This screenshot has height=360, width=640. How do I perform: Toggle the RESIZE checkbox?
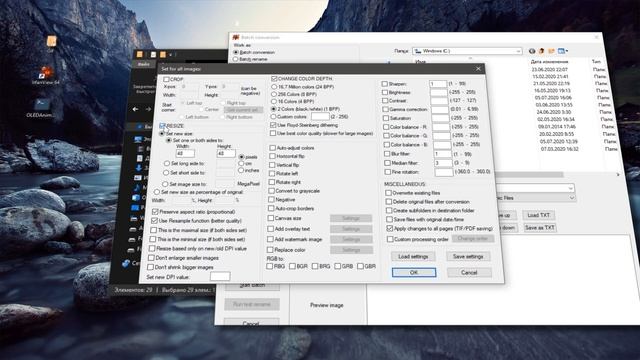tap(162, 126)
